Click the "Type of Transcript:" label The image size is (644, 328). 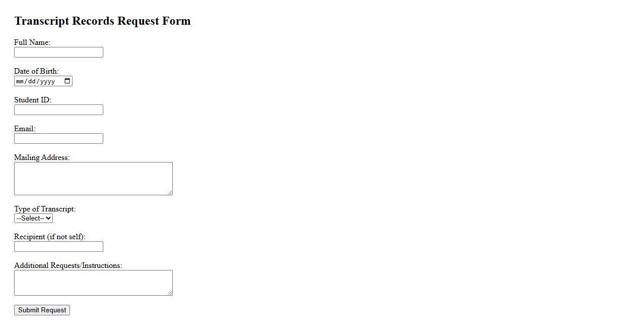(45, 209)
